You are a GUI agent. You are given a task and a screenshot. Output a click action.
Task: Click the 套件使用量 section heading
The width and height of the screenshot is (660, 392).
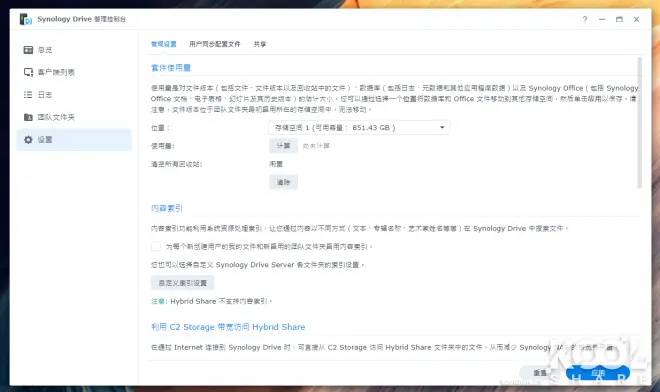coord(171,68)
